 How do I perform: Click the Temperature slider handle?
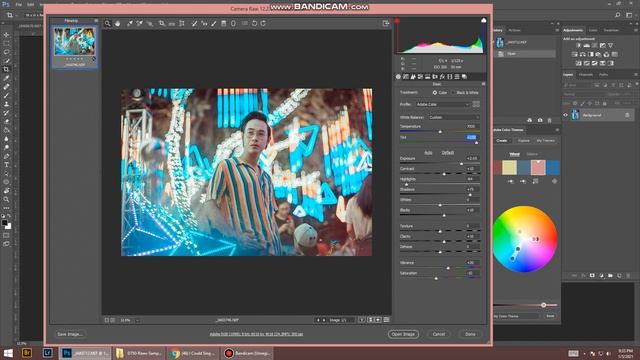440,132
